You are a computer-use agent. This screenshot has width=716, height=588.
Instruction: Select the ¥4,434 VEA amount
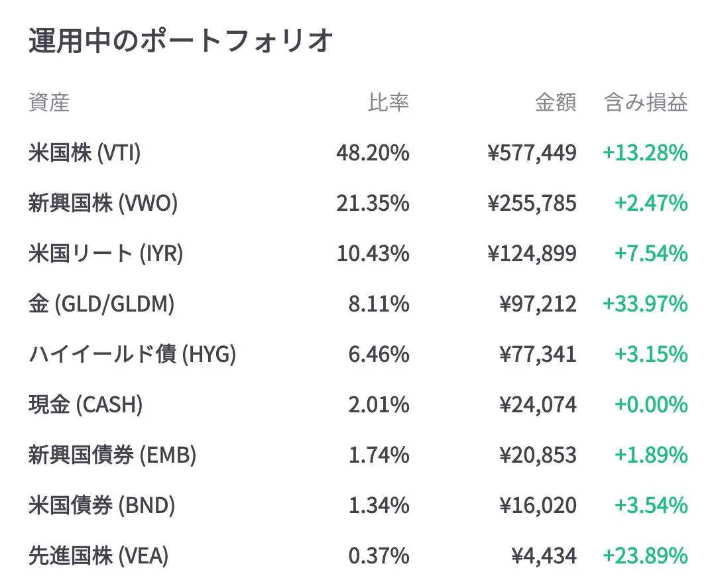click(544, 556)
